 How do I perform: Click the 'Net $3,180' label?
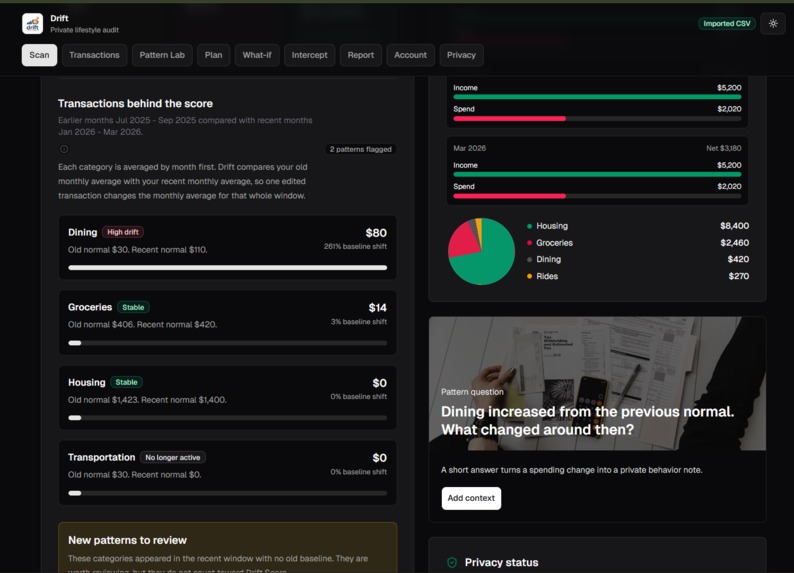coord(724,148)
